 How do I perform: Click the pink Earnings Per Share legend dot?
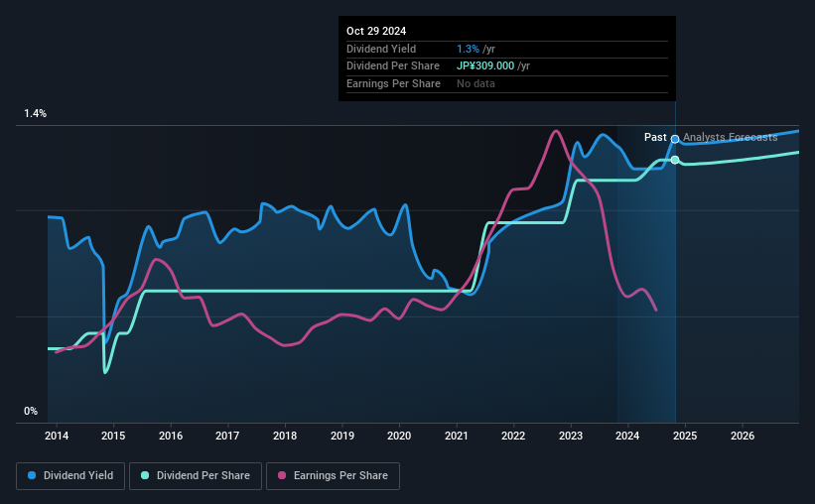click(x=281, y=476)
